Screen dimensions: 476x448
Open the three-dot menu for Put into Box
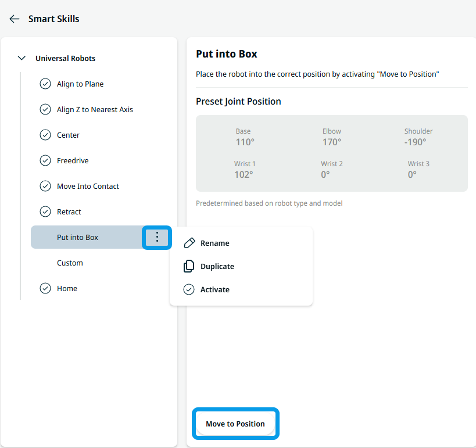point(157,237)
